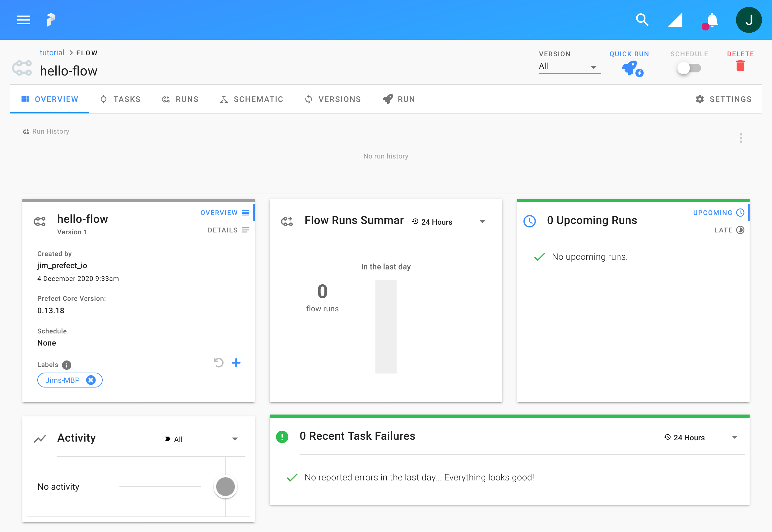The width and height of the screenshot is (772, 532).
Task: Open the Versions tab
Action: click(333, 99)
